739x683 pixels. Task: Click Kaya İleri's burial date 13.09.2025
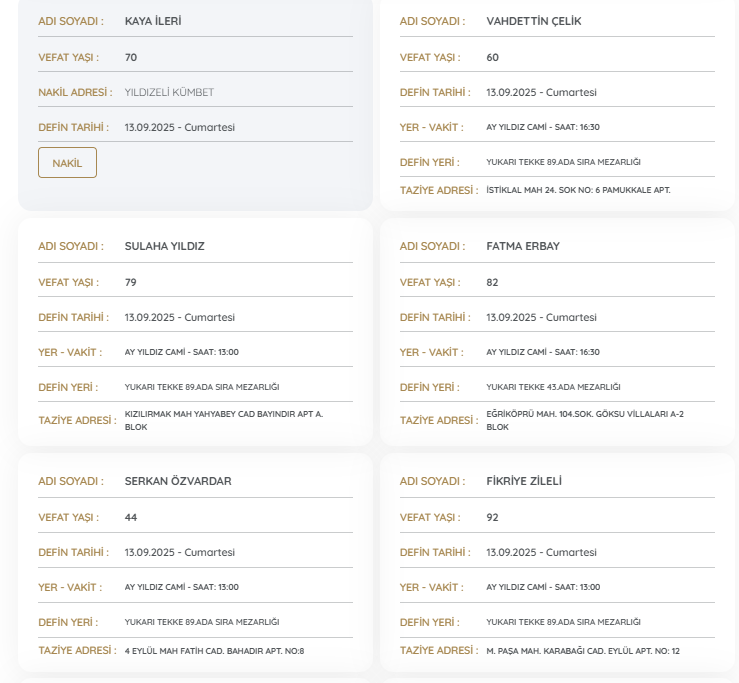[179, 127]
